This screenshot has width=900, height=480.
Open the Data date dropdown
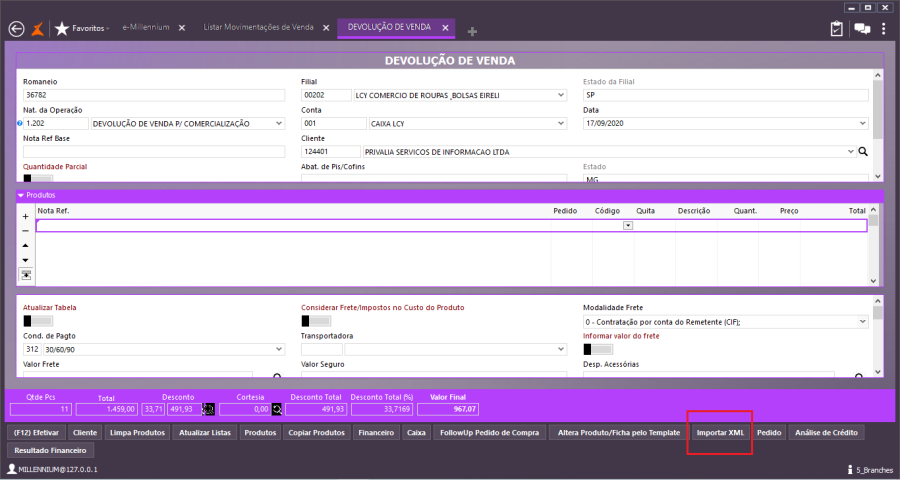[862, 123]
